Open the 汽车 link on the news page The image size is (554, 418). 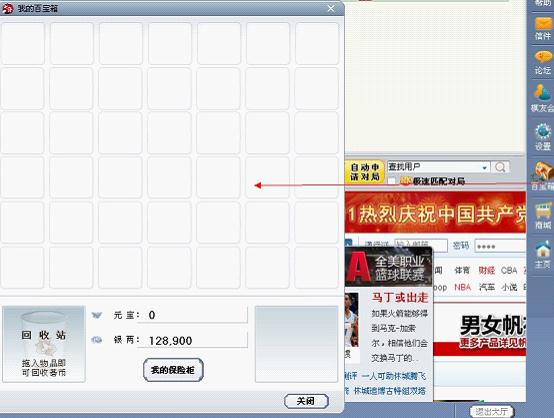(487, 287)
